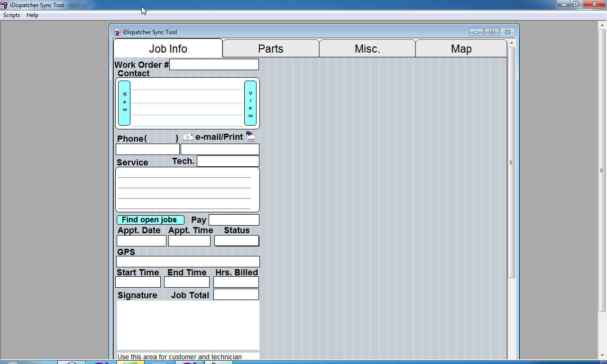Click the Status field
The height and width of the screenshot is (364, 607).
tap(237, 241)
